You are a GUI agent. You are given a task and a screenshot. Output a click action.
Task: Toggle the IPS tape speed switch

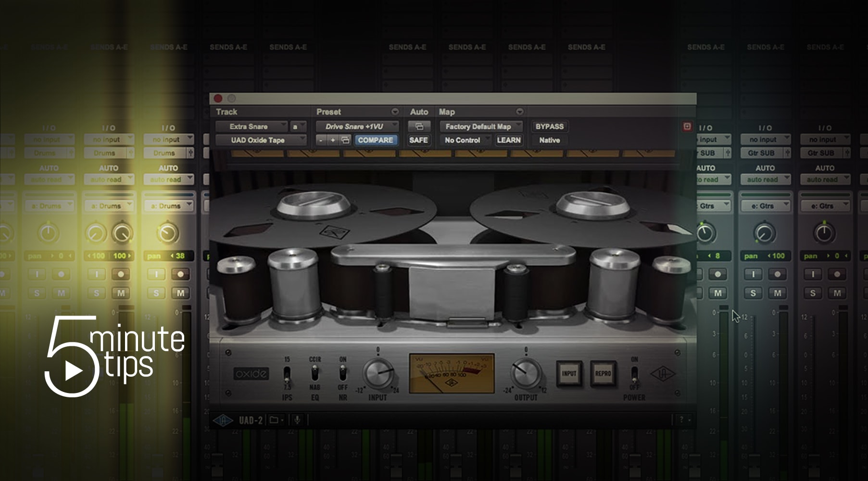click(287, 374)
